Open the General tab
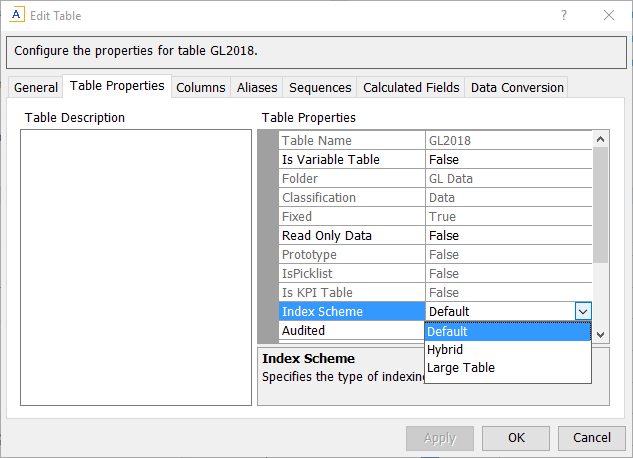This screenshot has width=633, height=458. (x=35, y=88)
